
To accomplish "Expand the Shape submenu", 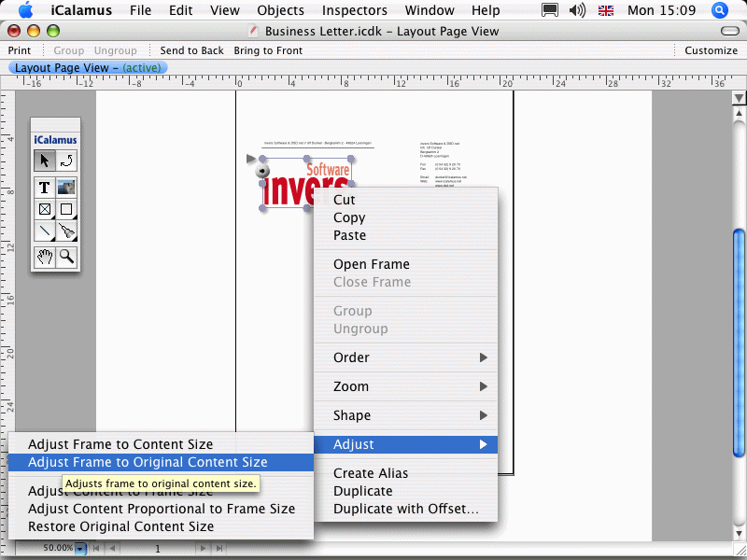I will pos(405,415).
